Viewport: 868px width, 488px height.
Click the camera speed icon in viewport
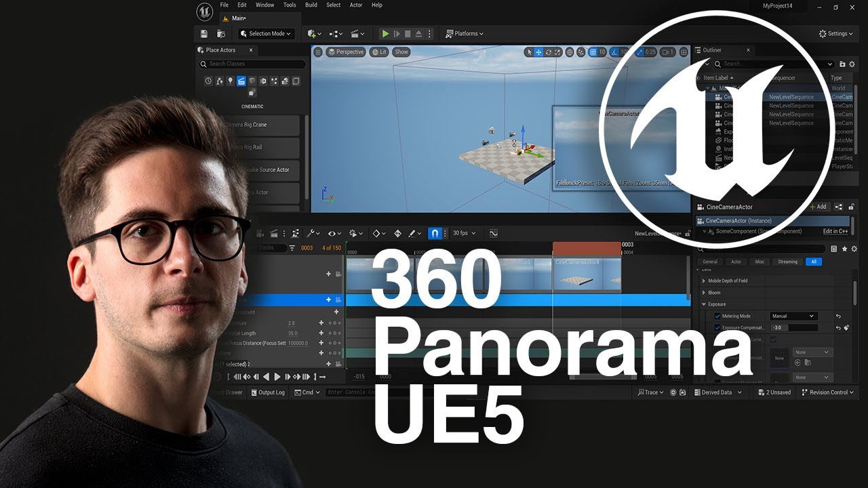click(668, 52)
